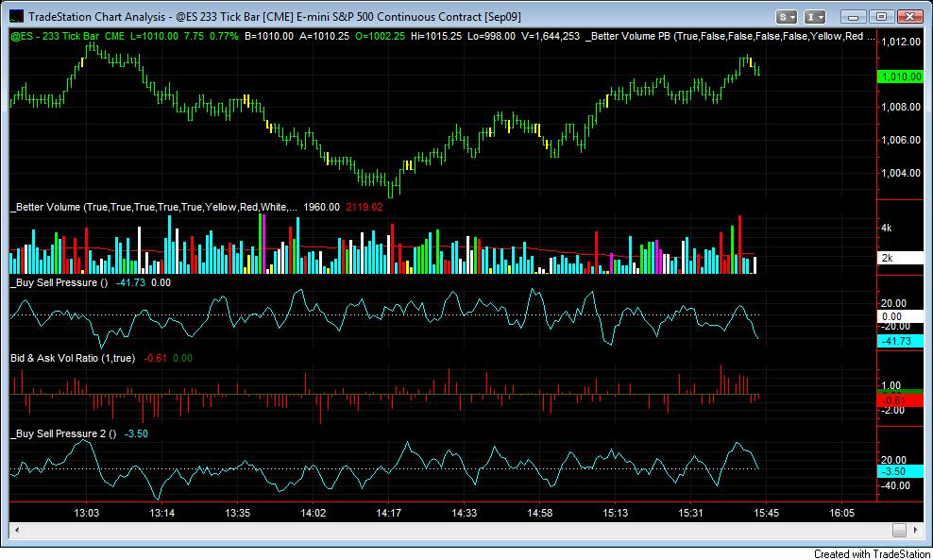Minimize the Chart Analysis window
The height and width of the screenshot is (560, 933).
[853, 17]
